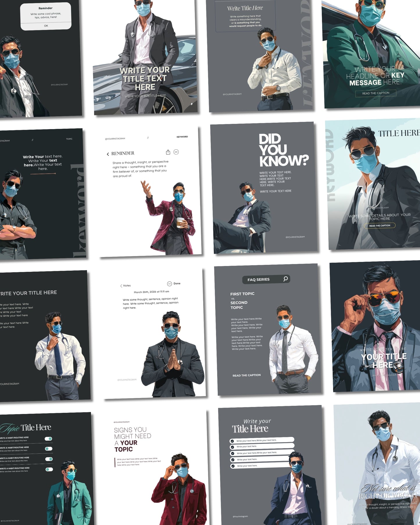Screen dimensions: 420x525
Task: Click the SECOND TOPIC heading
Action: pyautogui.click(x=239, y=305)
